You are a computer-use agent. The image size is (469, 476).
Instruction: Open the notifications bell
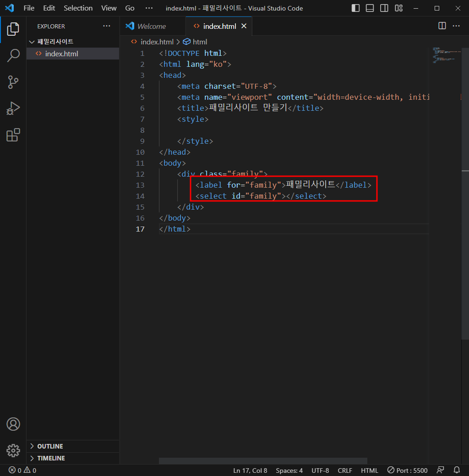(457, 470)
